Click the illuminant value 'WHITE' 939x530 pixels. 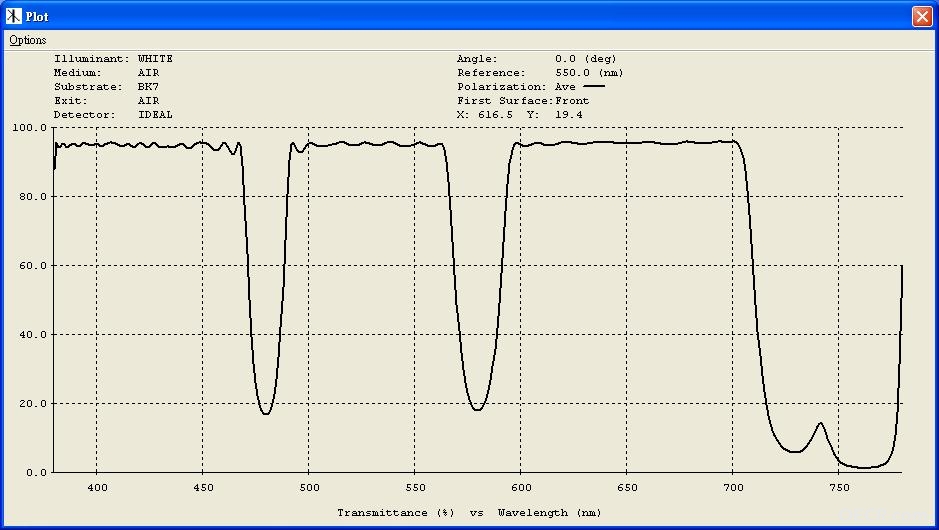click(x=155, y=59)
